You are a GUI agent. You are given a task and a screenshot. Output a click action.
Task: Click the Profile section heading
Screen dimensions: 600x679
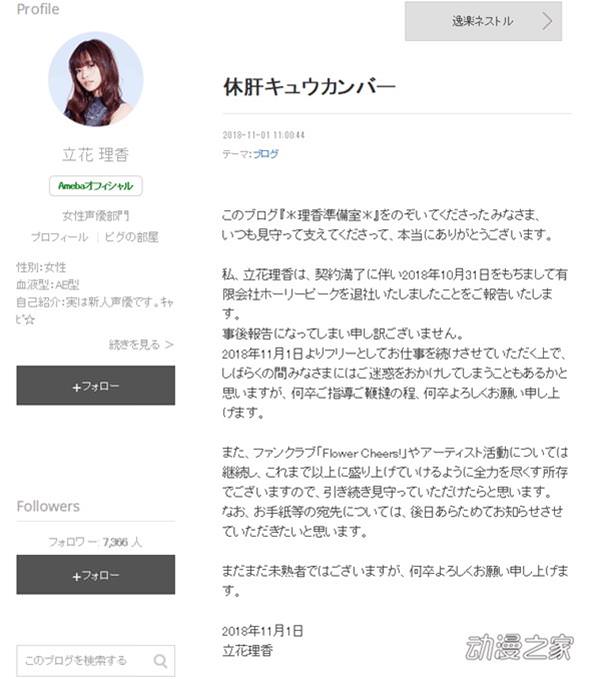(x=38, y=9)
